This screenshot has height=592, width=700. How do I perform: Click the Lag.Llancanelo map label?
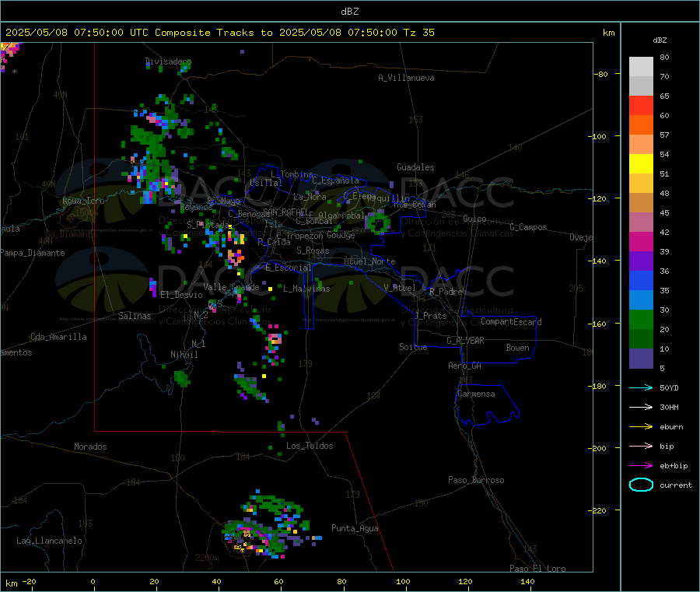click(x=50, y=541)
